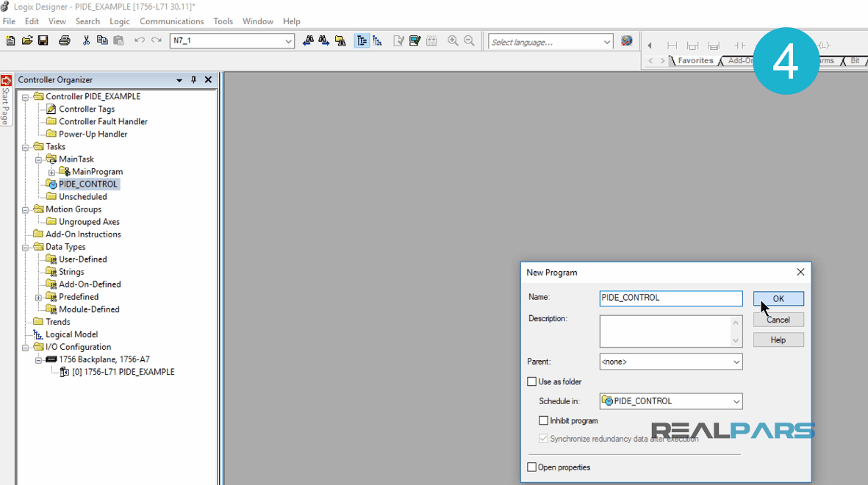The width and height of the screenshot is (868, 485).
Task: Check the Open properties checkbox
Action: (532, 467)
